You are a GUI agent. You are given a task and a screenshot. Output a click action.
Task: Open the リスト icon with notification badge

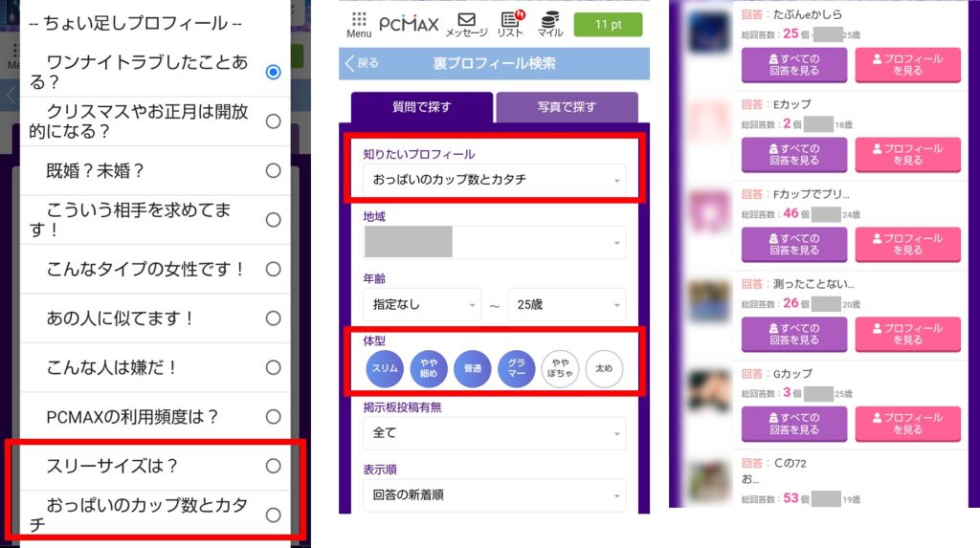pyautogui.click(x=510, y=24)
